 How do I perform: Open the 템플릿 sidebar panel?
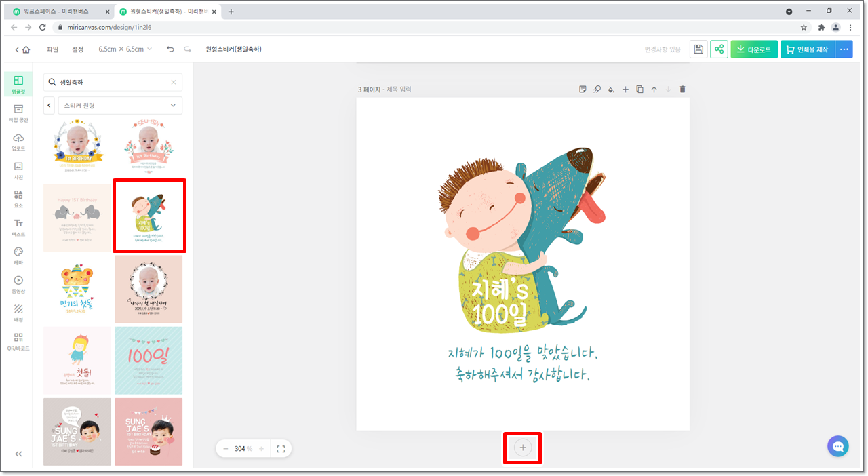click(18, 84)
